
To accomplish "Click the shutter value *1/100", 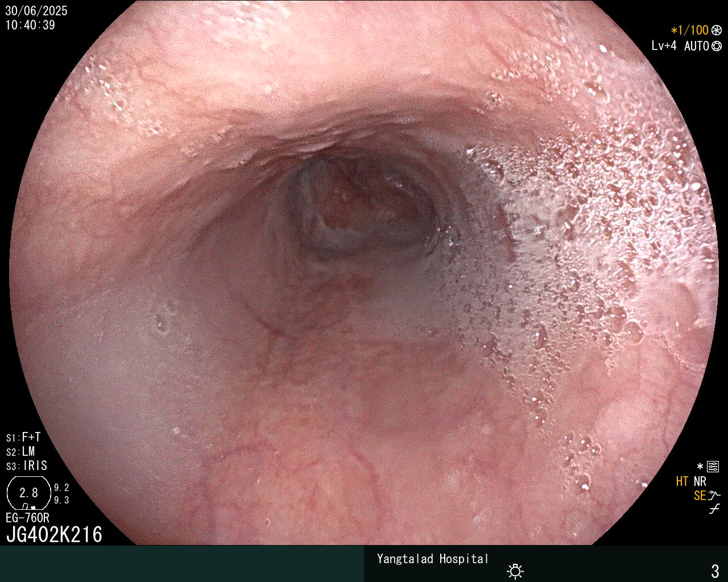I will (689, 30).
